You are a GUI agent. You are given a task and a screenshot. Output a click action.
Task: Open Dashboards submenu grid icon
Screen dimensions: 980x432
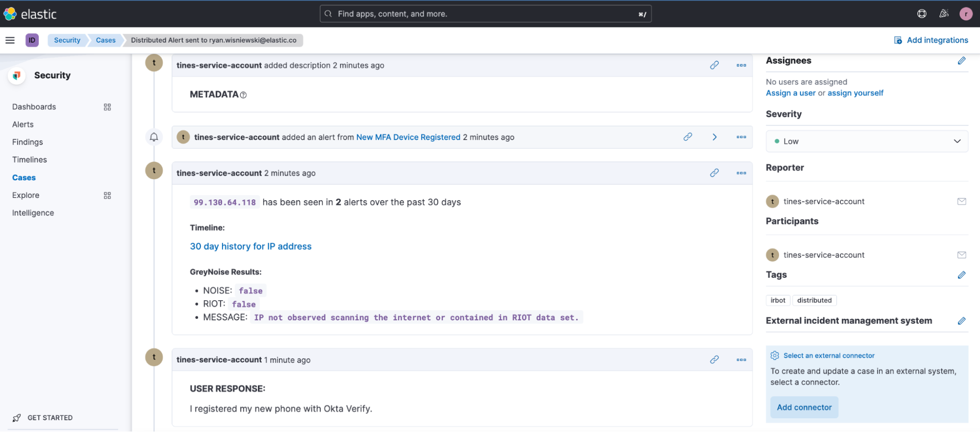click(107, 107)
